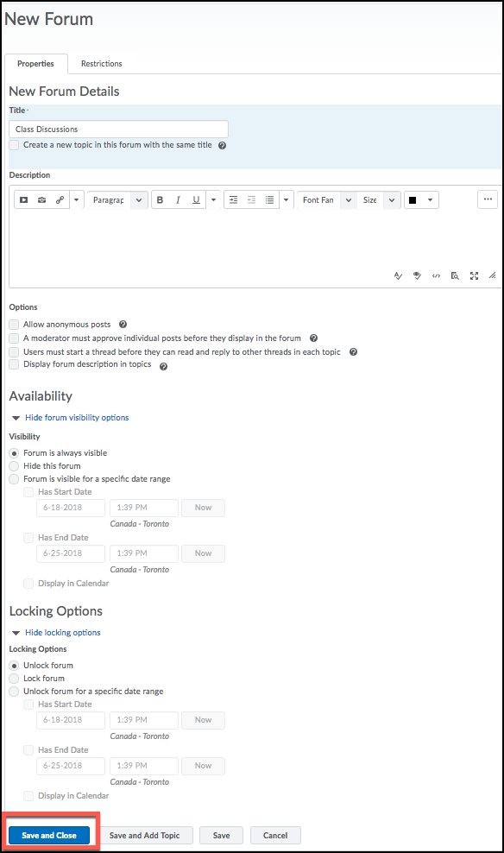Click the Insert Stuff media icon
Image resolution: width=504 pixels, height=853 pixels.
(24, 200)
